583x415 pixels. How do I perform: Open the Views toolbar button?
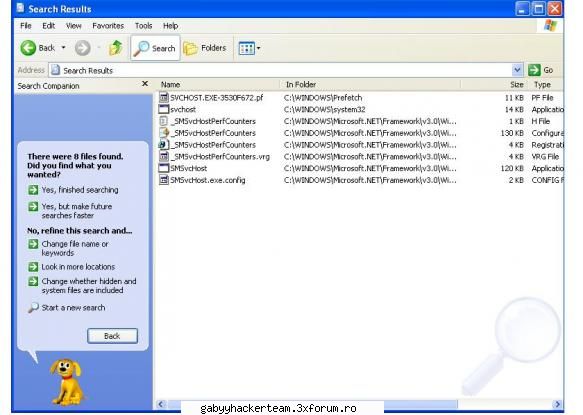click(247, 48)
